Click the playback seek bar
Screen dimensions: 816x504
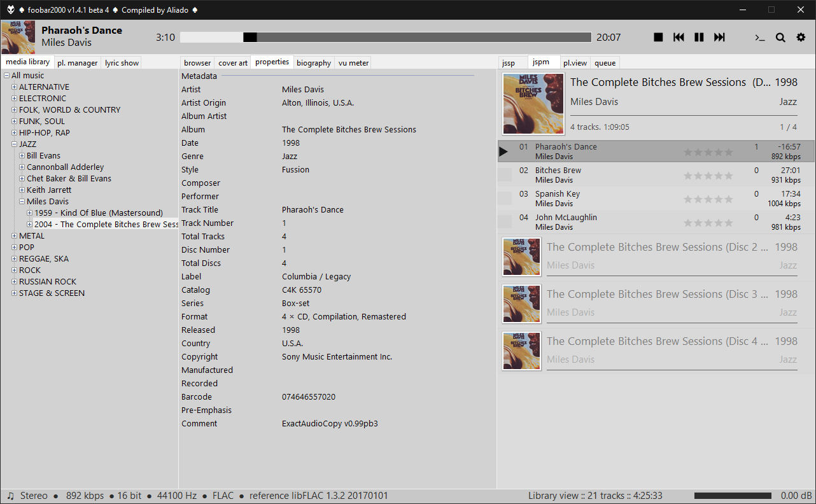[x=385, y=38]
